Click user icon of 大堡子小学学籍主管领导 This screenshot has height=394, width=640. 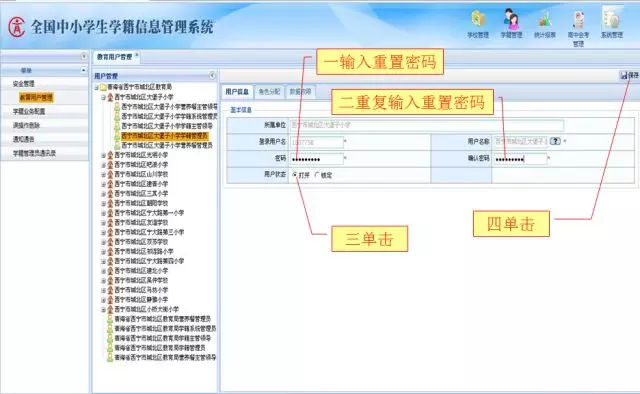[x=117, y=126]
